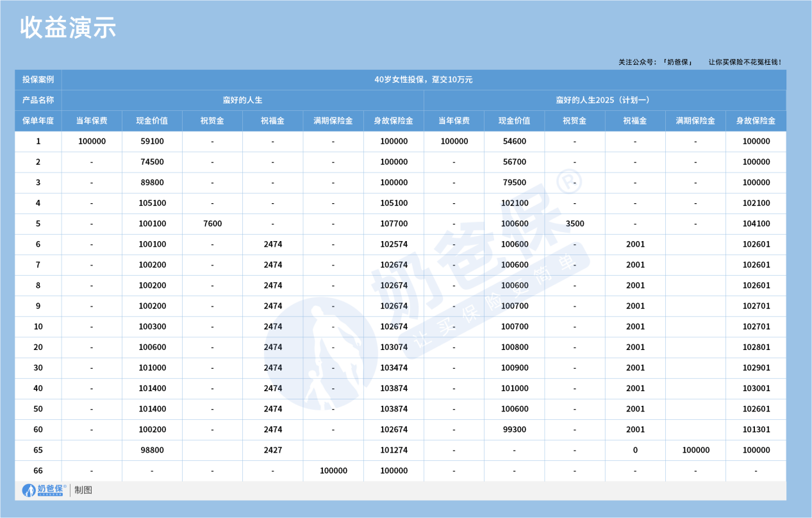Select the 7600 祝贺金 in year 5
Screen dimensions: 812x518
pos(211,223)
